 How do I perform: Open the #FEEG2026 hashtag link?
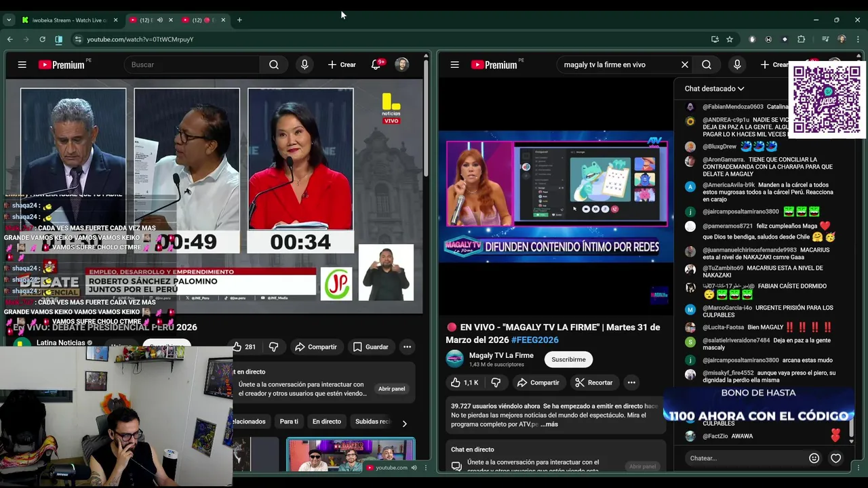(535, 340)
